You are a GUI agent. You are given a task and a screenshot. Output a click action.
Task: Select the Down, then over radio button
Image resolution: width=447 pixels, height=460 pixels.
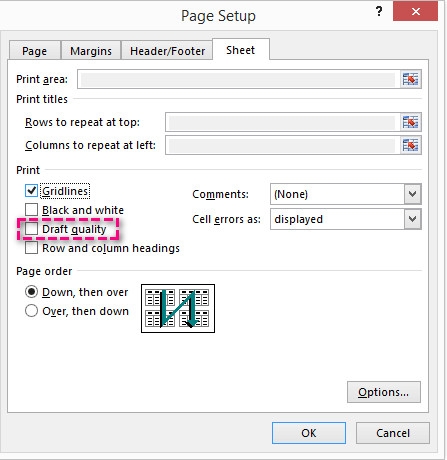tap(31, 292)
